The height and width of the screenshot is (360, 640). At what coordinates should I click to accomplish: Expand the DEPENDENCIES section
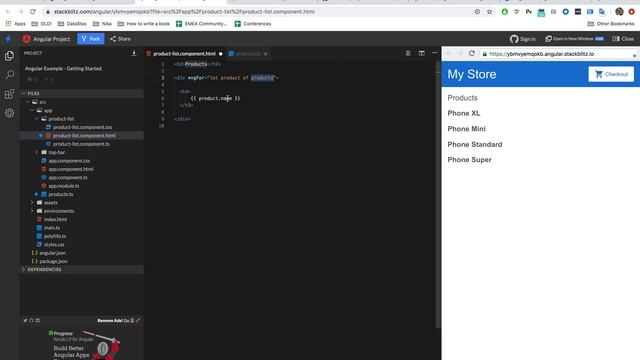point(82,269)
